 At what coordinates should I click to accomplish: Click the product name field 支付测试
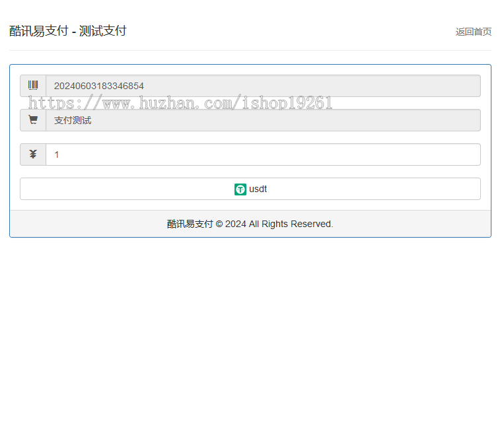click(263, 120)
